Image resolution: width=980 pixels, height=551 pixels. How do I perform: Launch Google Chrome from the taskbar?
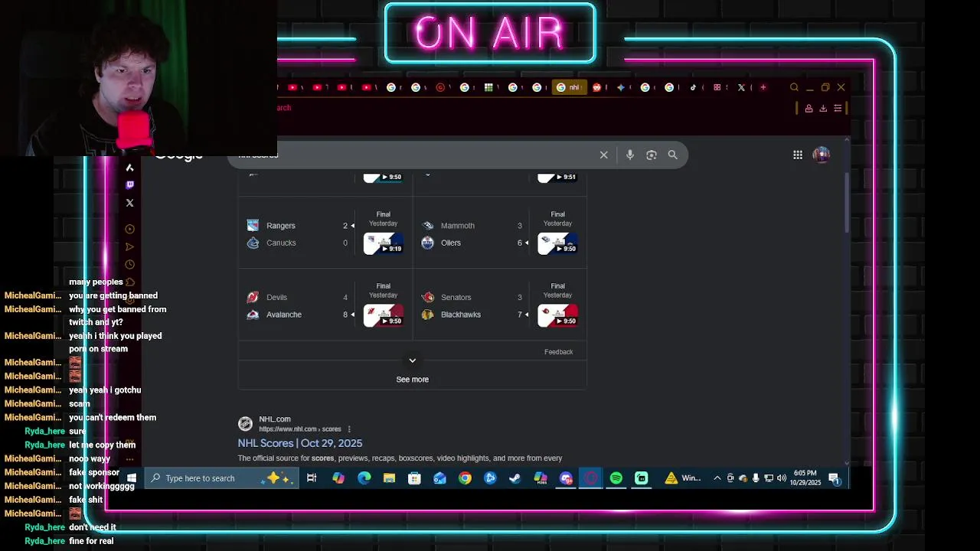(x=465, y=478)
